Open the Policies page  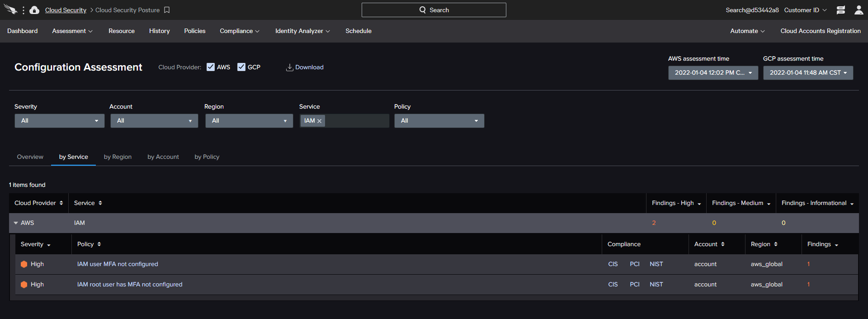coord(195,31)
